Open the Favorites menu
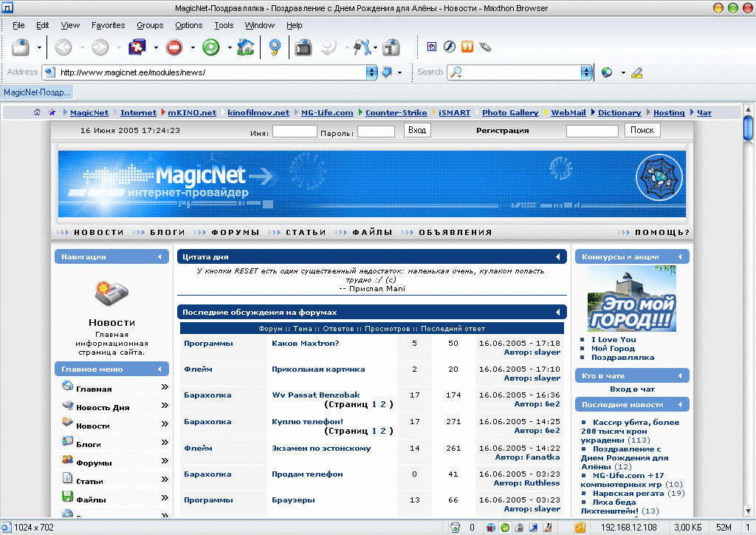 [108, 26]
